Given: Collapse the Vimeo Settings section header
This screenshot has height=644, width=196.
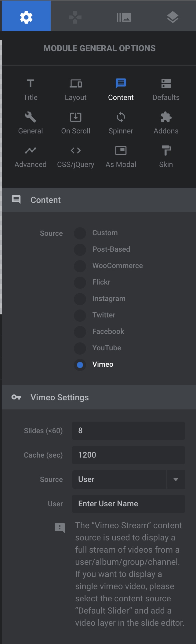Looking at the screenshot, I should point(99,397).
